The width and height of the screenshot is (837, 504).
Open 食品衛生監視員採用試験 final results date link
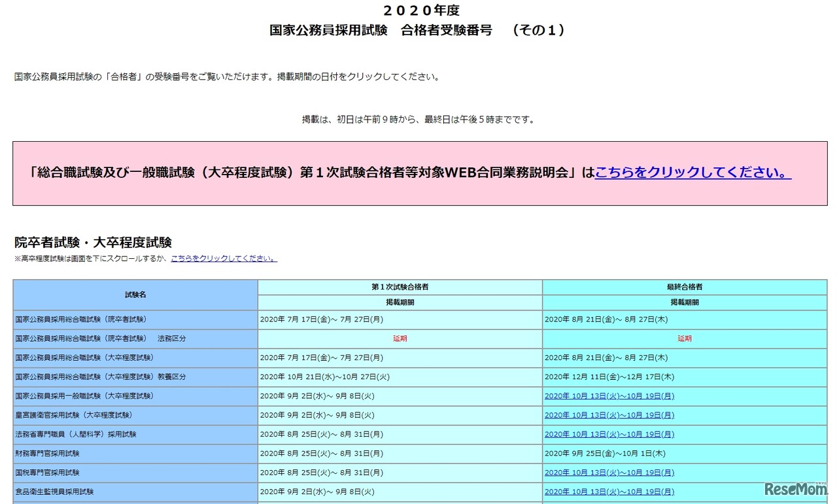click(609, 491)
